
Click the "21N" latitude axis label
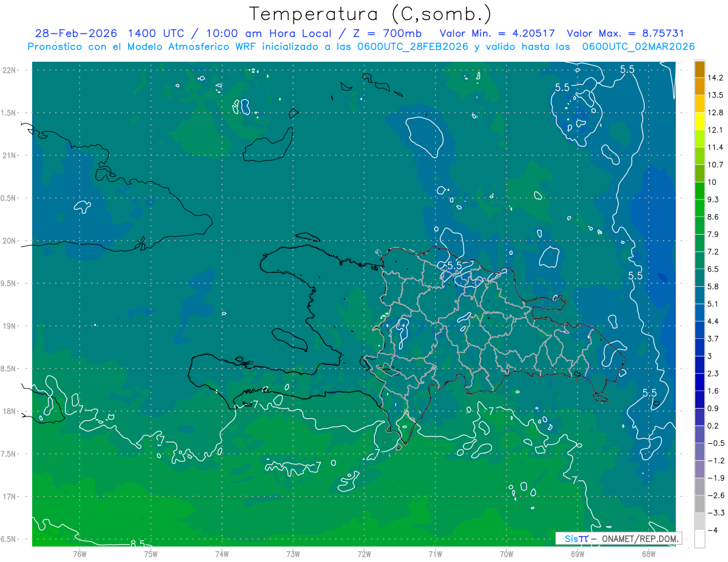click(x=10, y=155)
